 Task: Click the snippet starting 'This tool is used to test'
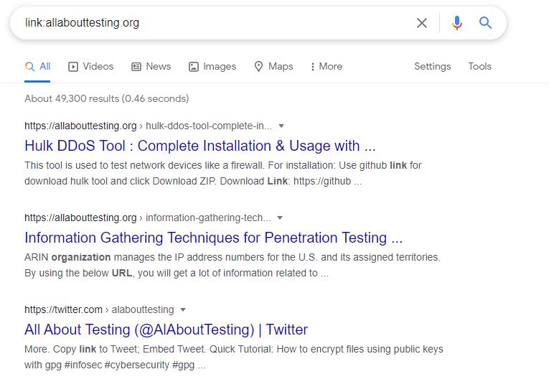222,173
